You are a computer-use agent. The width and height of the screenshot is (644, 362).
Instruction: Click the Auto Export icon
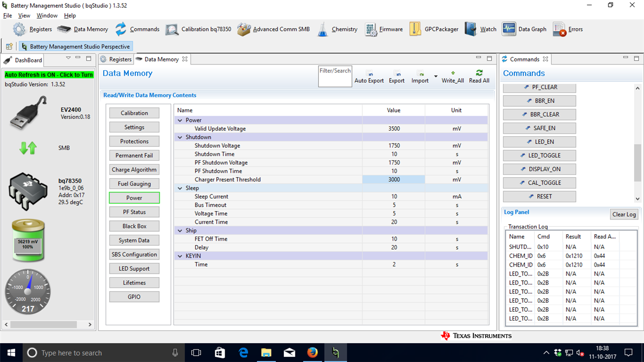369,74
